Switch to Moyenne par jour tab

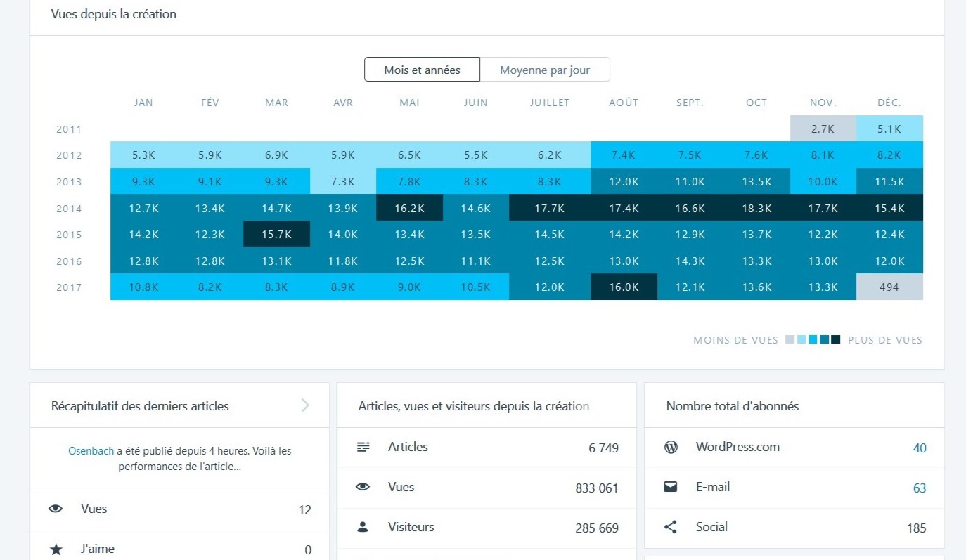(545, 70)
